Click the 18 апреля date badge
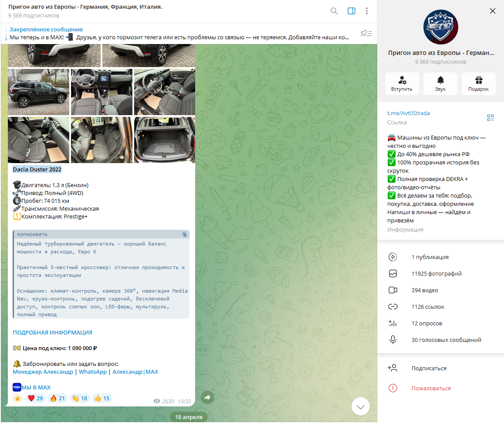The width and height of the screenshot is (504, 423). (x=189, y=417)
